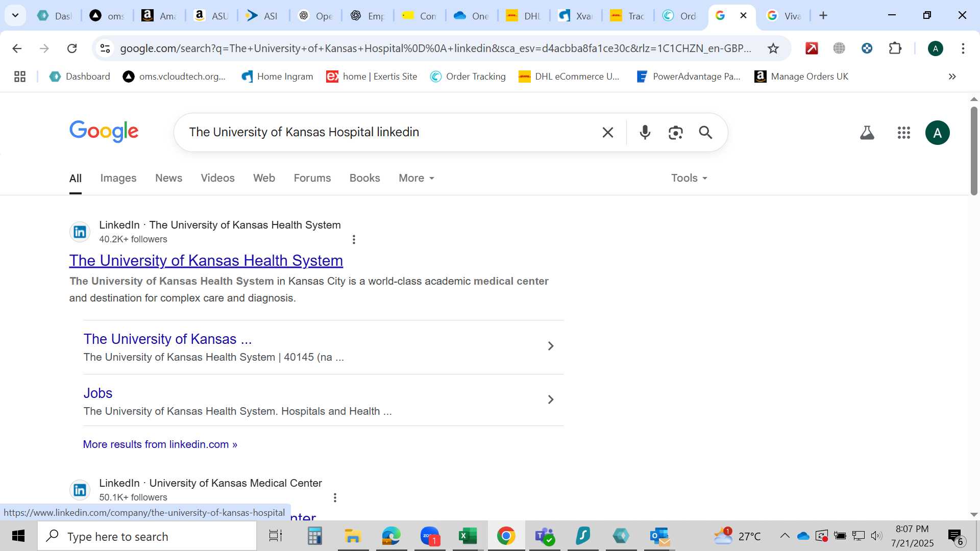Open File Explorer from taskbar
The width and height of the screenshot is (980, 551).
click(x=352, y=536)
